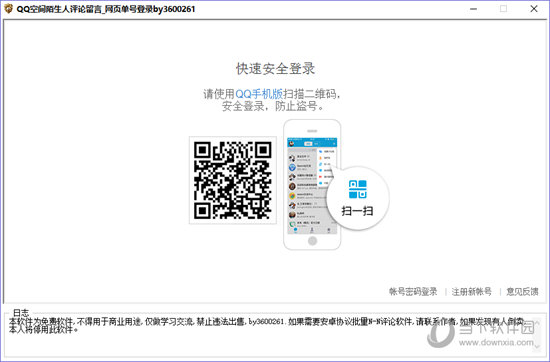The height and width of the screenshot is (362, 550).
Task: Click the log box scrollbar up arrow
Action: [x=537, y=321]
